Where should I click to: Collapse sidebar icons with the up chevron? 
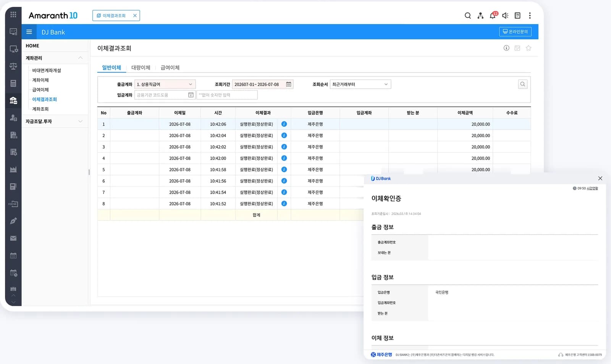tap(13, 295)
